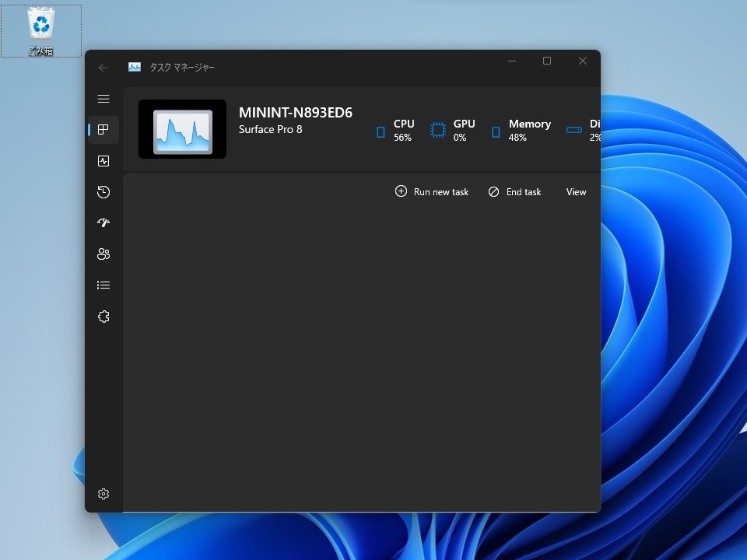Open the hamburger navigation menu
The height and width of the screenshot is (560, 747).
103,99
